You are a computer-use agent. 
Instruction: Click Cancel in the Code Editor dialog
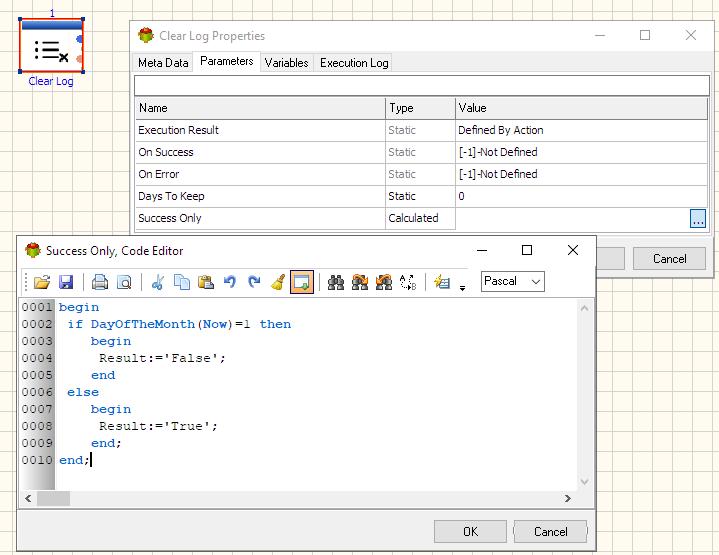pyautogui.click(x=550, y=532)
